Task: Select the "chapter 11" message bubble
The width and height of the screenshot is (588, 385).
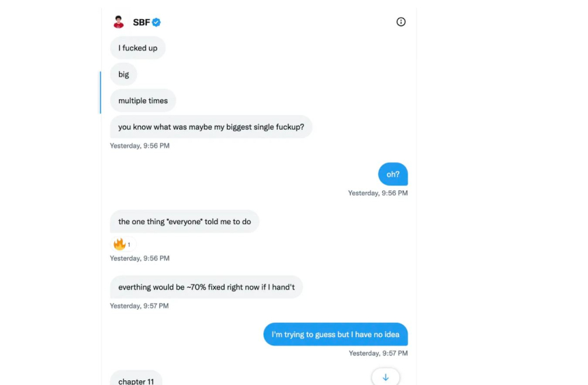Action: [x=136, y=379]
